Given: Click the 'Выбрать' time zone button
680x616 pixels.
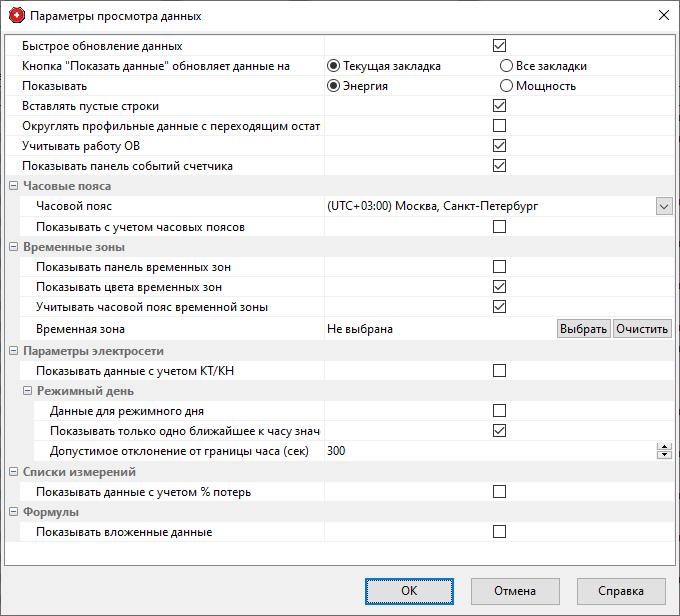Looking at the screenshot, I should coord(583,328).
